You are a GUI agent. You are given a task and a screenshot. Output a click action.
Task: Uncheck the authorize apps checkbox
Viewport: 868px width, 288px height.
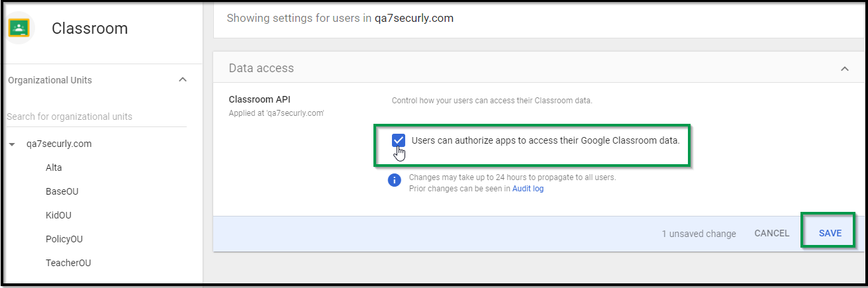(399, 140)
